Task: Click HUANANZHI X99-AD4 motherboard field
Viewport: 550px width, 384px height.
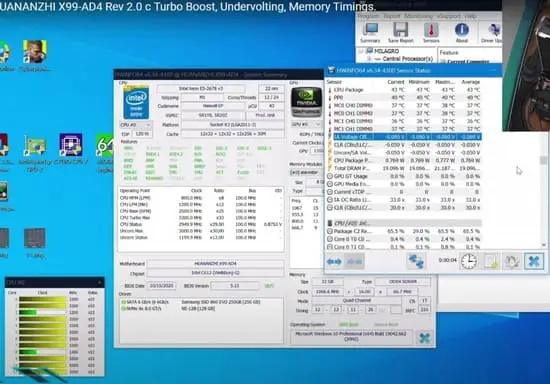Action: pos(215,263)
